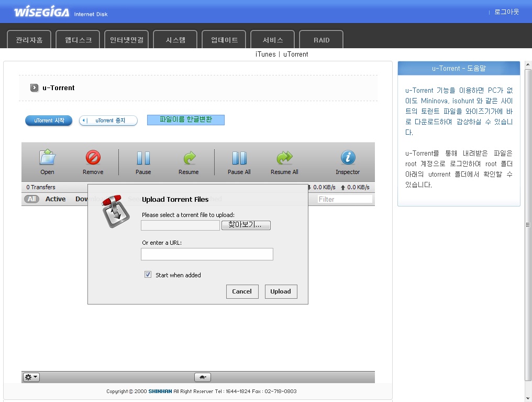The width and height of the screenshot is (532, 402).
Task: Click the 로그아웃 logout link
Action: [x=506, y=12]
